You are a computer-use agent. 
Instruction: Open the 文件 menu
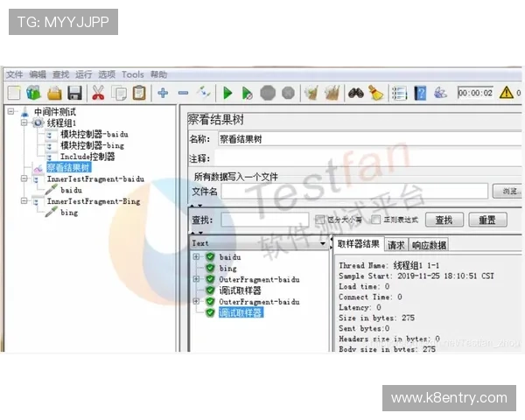(14, 74)
